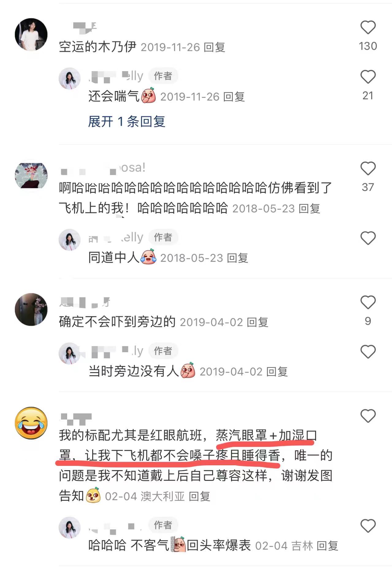Tap the author avatar beside 还会喘气
This screenshot has width=392, height=571.
tap(70, 78)
